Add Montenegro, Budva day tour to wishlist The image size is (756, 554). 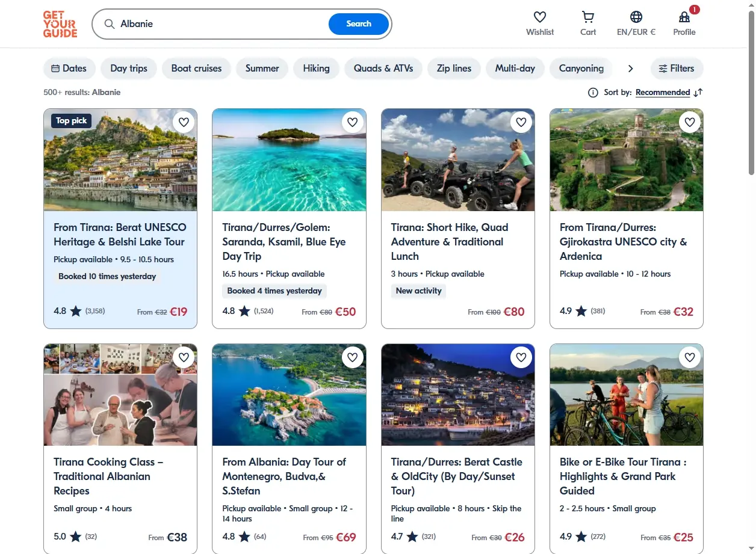point(353,357)
